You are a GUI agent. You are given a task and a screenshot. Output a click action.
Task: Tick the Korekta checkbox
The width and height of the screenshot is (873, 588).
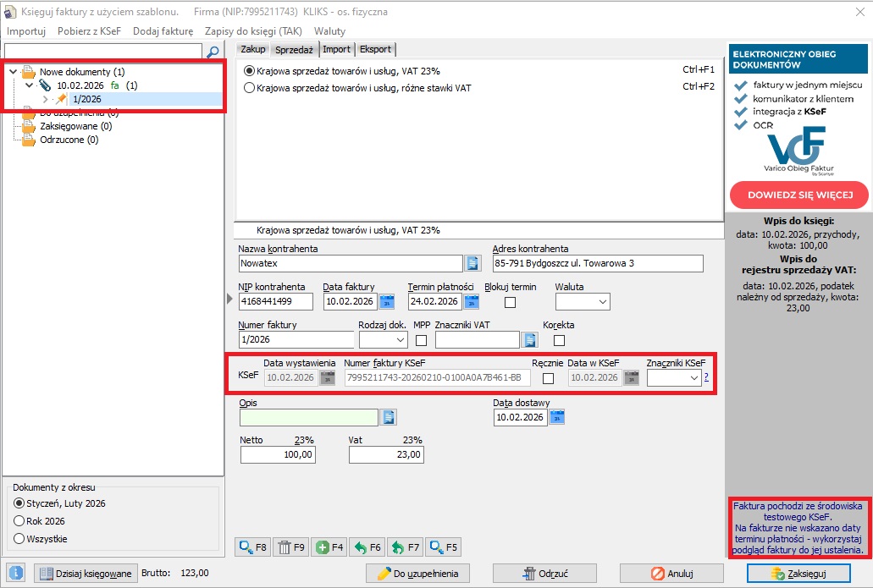click(559, 340)
